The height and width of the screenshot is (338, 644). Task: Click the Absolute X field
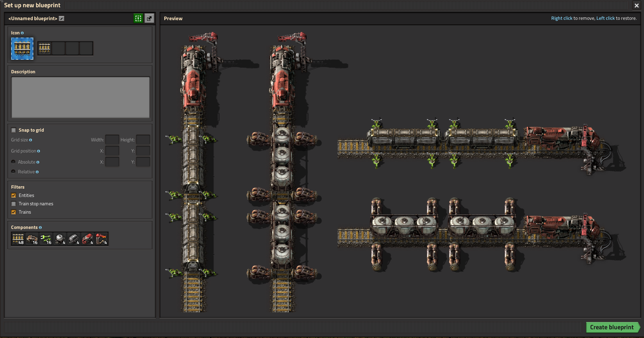pos(112,162)
